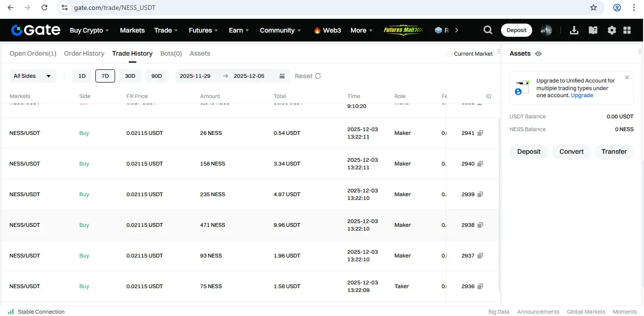Open Global Markets footer link
The image size is (644, 316).
tap(586, 312)
